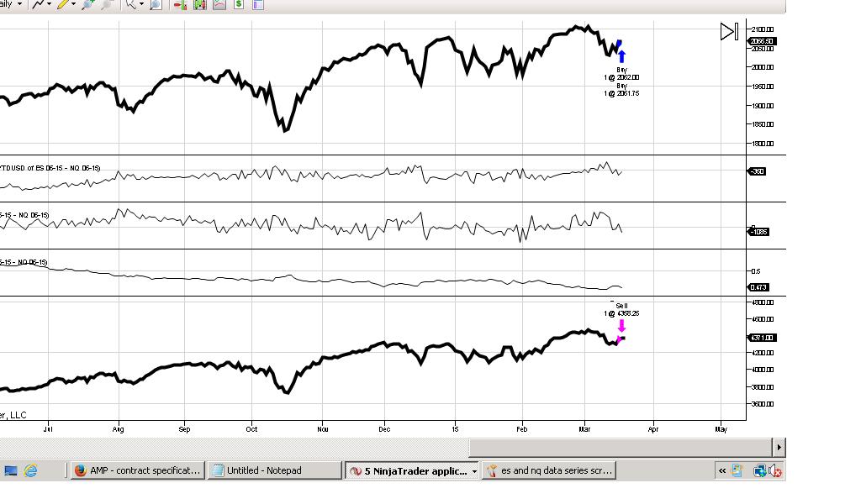Switch to Untitled - Notepad taskbar button
Image resolution: width=861 pixels, height=504 pixels.
[x=274, y=470]
